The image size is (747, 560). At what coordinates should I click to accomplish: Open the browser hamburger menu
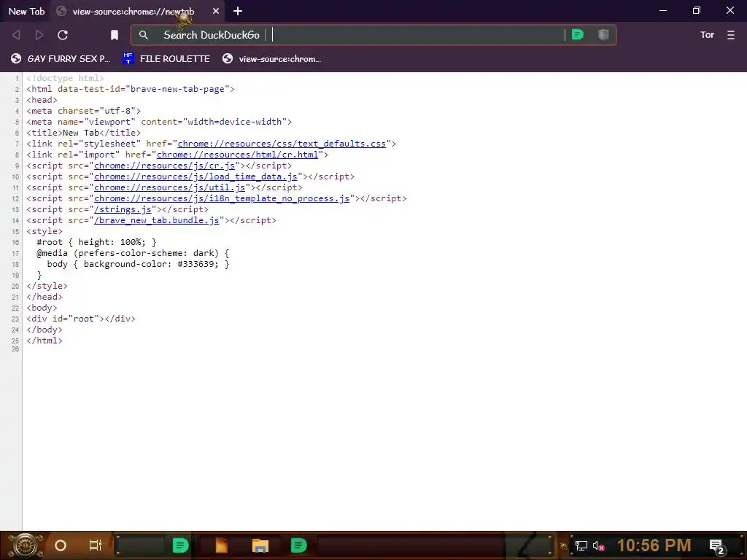731,35
